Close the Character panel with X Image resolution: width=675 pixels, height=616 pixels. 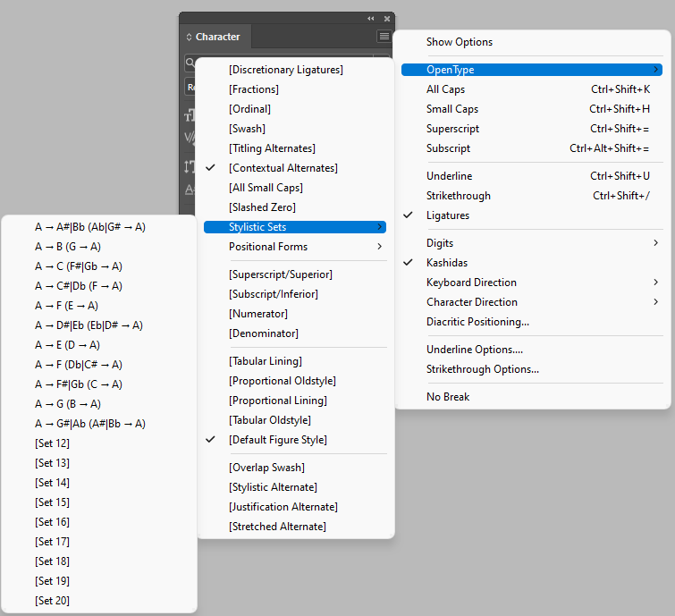coord(387,18)
